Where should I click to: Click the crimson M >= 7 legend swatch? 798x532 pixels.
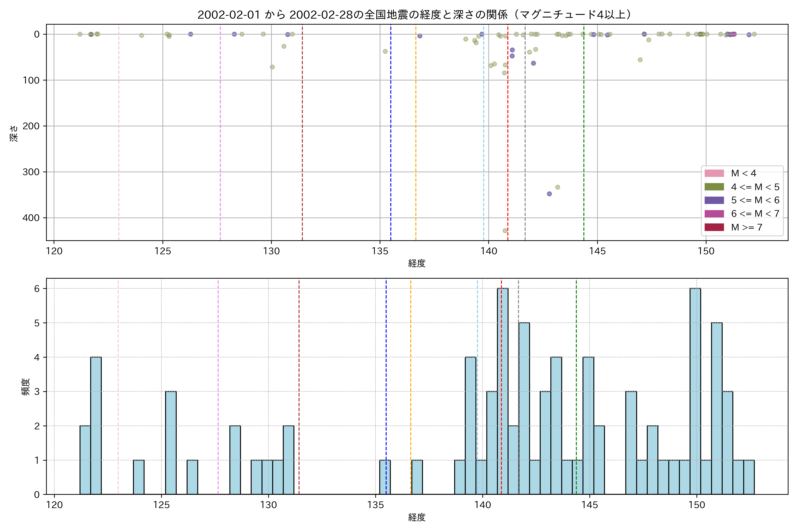pos(714,227)
